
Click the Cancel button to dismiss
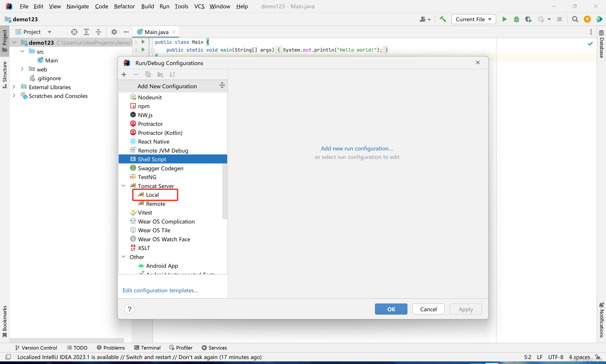click(429, 309)
